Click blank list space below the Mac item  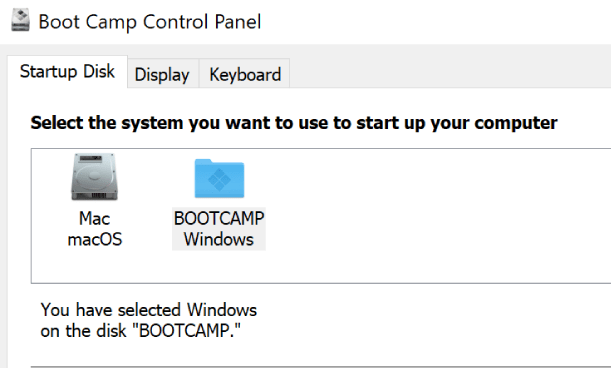click(94, 266)
